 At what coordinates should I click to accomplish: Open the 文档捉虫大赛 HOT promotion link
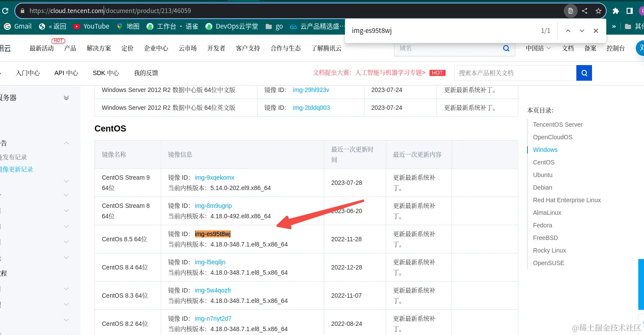(379, 72)
